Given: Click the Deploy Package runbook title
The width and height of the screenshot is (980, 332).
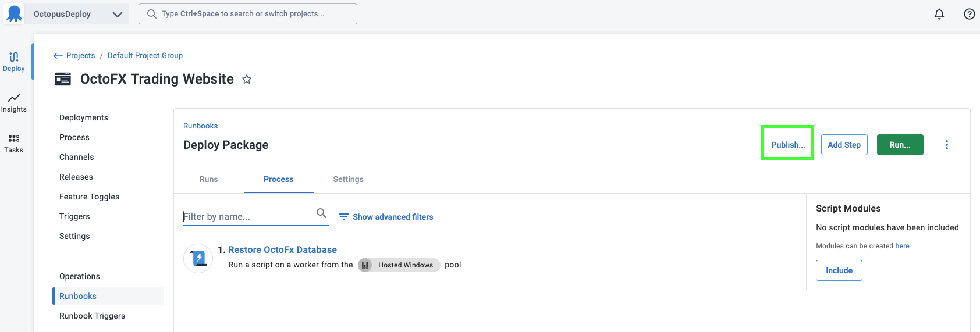Looking at the screenshot, I should (226, 145).
